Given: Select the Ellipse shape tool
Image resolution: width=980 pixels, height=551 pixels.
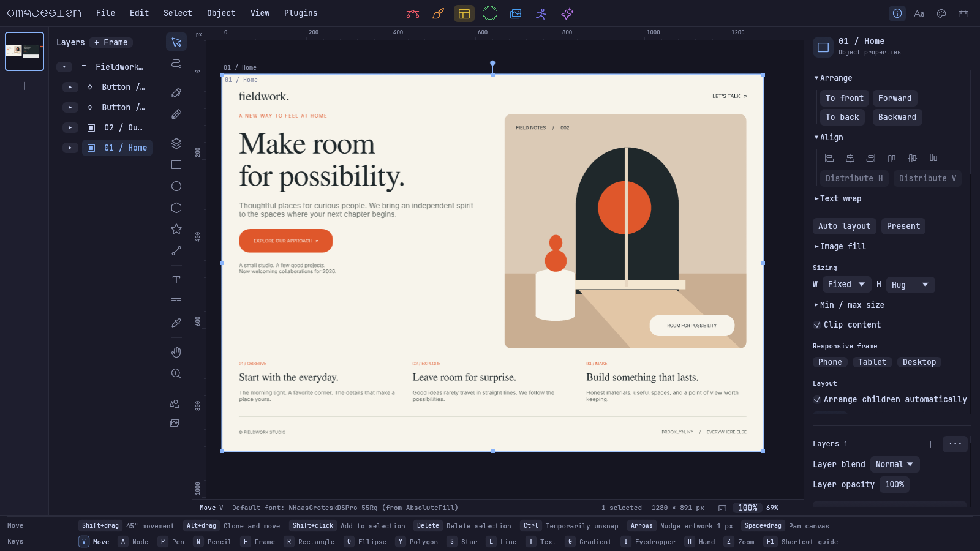Looking at the screenshot, I should pos(176,186).
